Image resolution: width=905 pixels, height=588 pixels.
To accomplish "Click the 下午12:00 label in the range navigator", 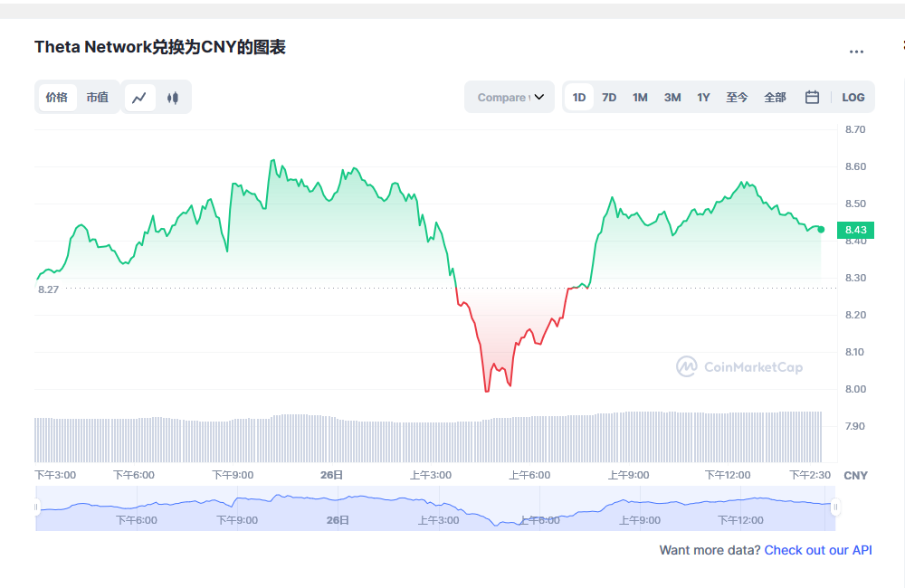I will coord(740,520).
